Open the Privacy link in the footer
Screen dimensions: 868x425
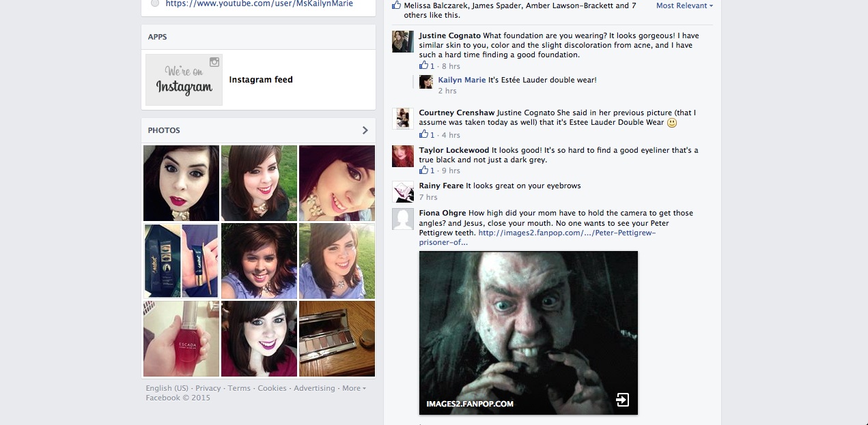(x=208, y=388)
